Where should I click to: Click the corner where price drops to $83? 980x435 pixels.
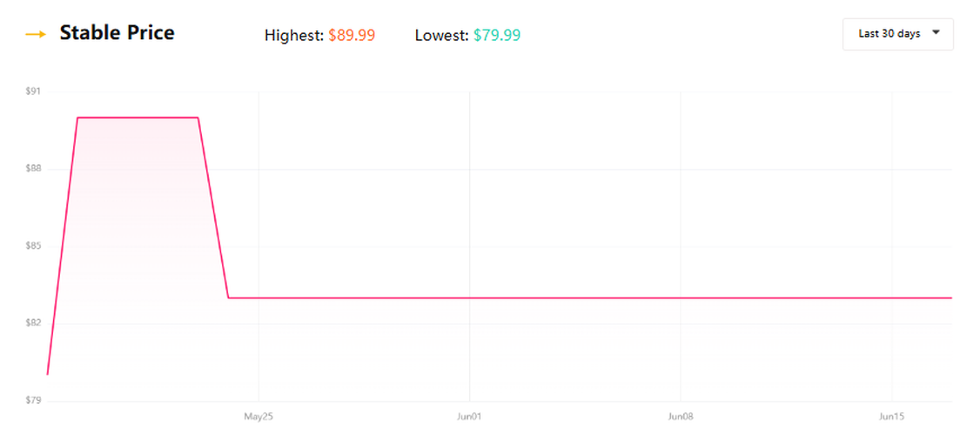228,298
